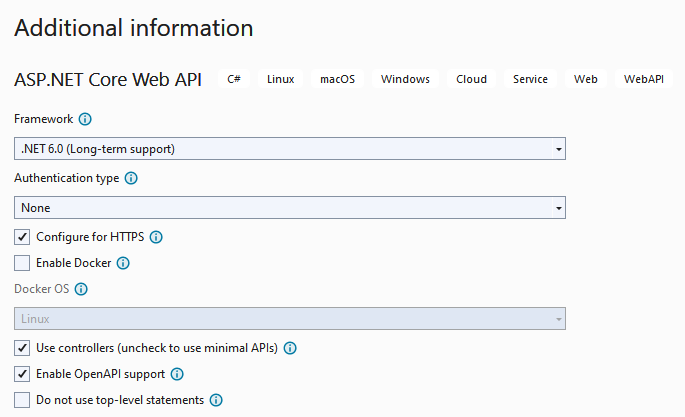
Task: Show info for Enable Docker
Action: (x=123, y=263)
